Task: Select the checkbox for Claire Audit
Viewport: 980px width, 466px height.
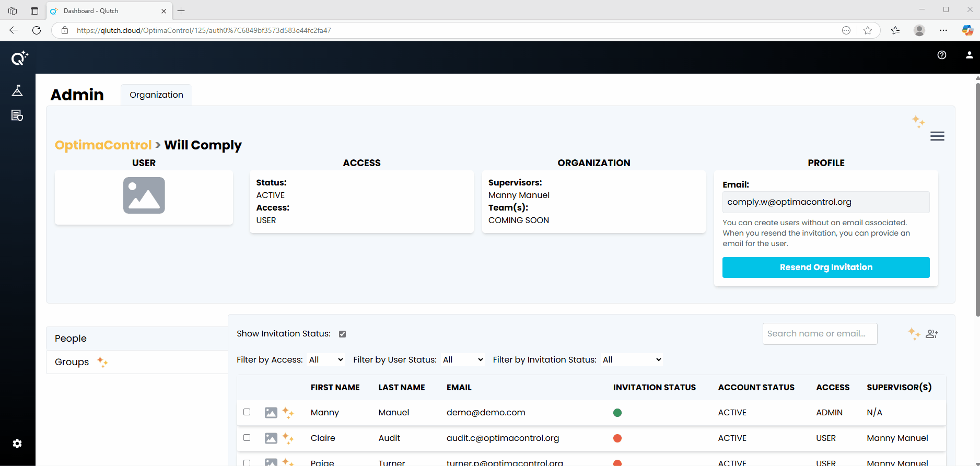Action: click(247, 438)
